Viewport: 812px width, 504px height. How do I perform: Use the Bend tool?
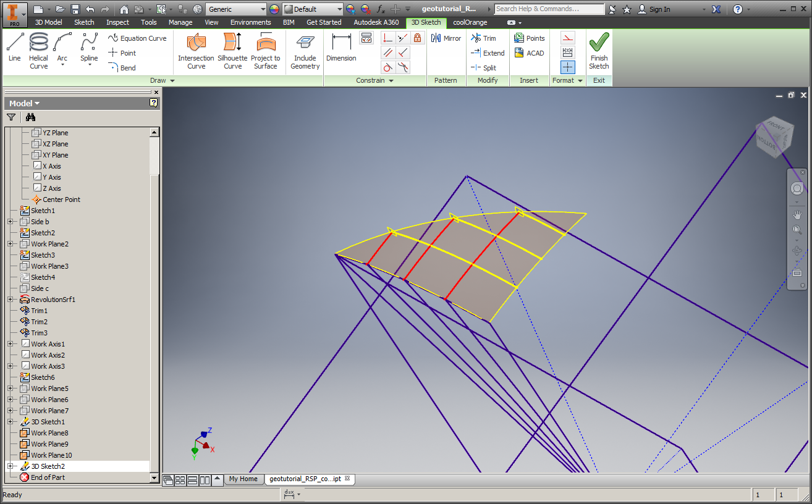pyautogui.click(x=122, y=68)
